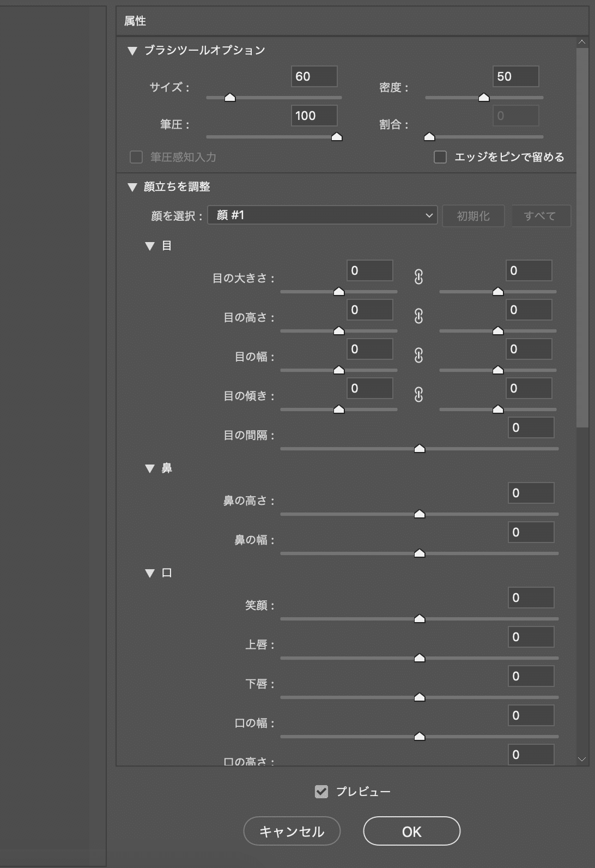Click the scrollbar up arrow
595x868 pixels.
582,42
